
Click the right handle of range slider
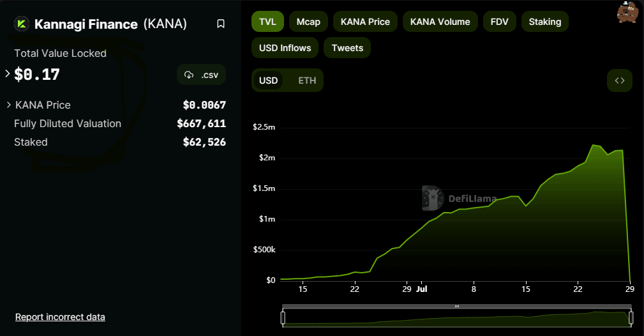coord(631,317)
